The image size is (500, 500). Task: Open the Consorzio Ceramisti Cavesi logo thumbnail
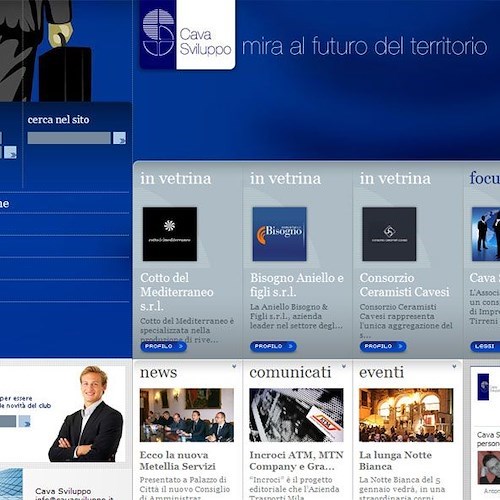[x=389, y=234]
